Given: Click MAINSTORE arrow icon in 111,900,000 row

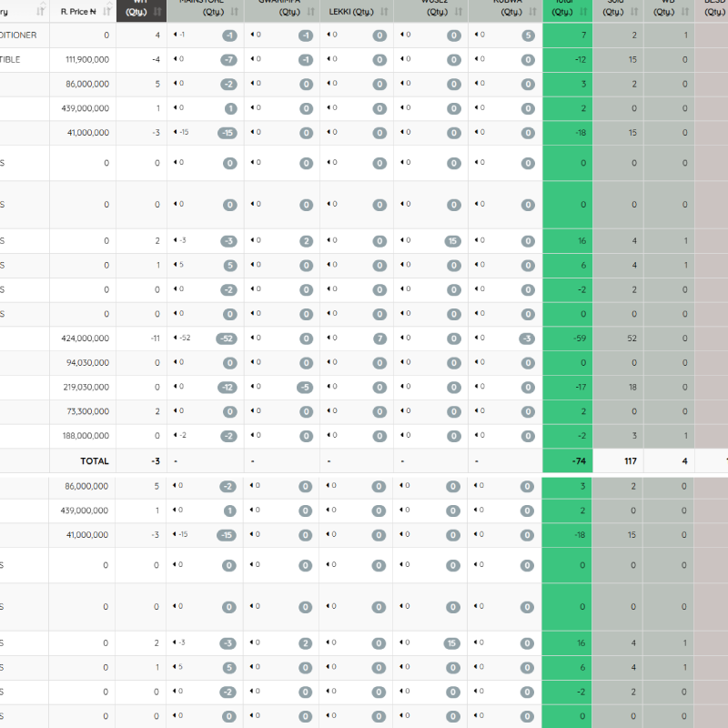Looking at the screenshot, I should (176, 59).
